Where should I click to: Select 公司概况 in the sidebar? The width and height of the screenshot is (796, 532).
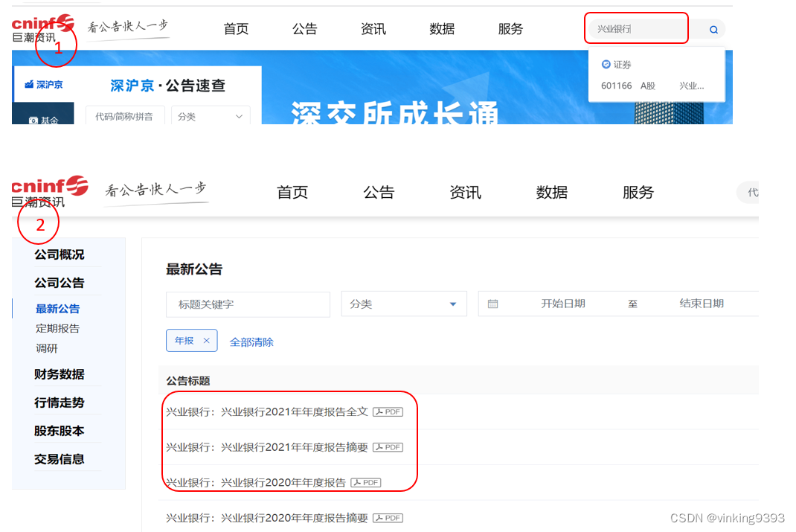(x=60, y=254)
